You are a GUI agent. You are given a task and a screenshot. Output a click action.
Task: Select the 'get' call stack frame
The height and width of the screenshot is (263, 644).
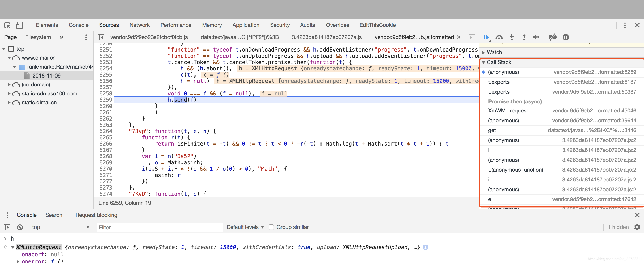pos(562,130)
